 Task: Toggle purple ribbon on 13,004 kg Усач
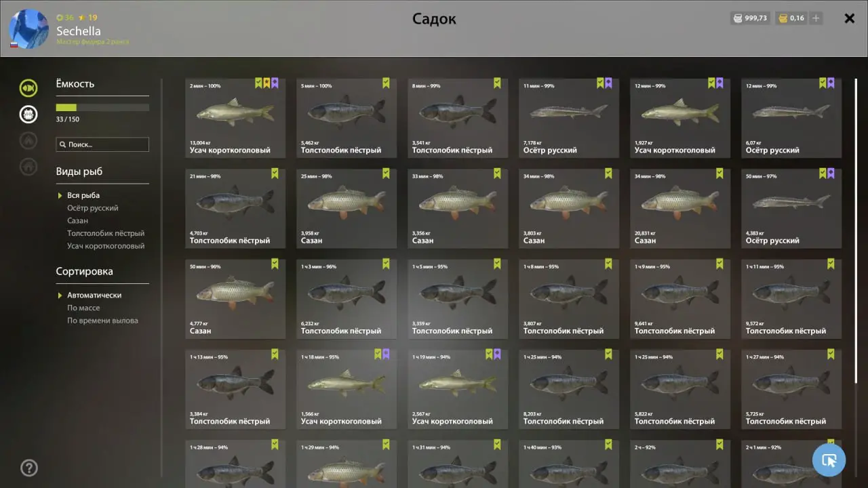click(x=275, y=83)
